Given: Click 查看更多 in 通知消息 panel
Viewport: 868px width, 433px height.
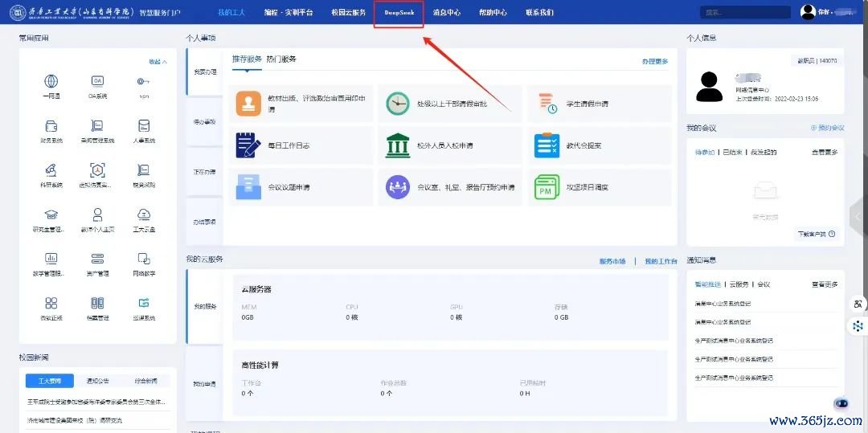Looking at the screenshot, I should 825,284.
